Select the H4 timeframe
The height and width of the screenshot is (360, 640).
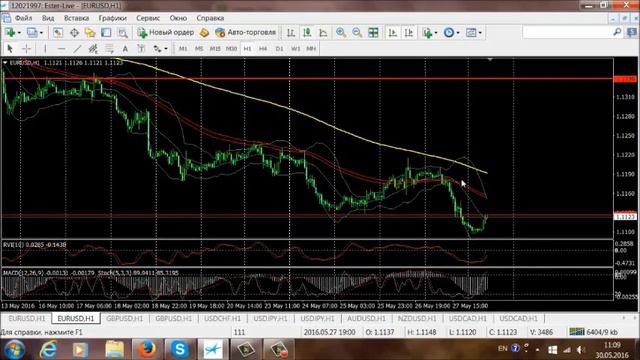coord(263,49)
